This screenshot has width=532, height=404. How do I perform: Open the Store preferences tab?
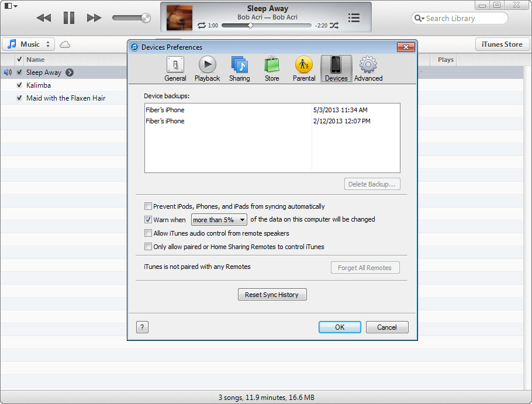point(272,69)
